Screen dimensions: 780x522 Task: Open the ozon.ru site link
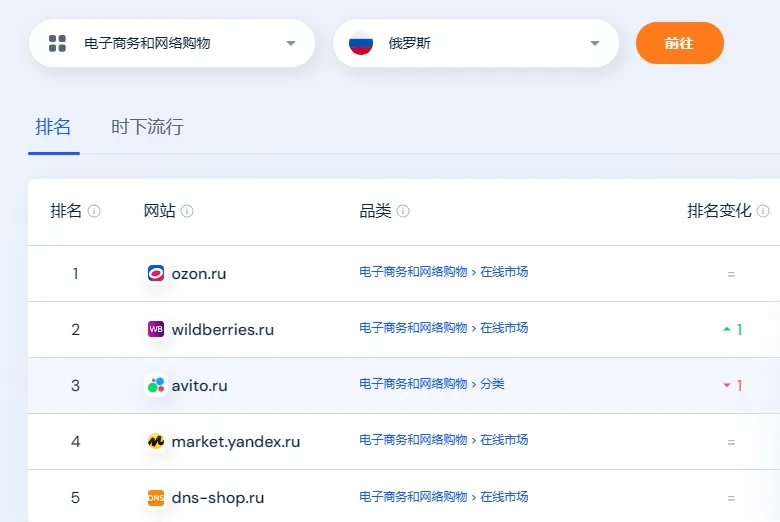coord(198,274)
